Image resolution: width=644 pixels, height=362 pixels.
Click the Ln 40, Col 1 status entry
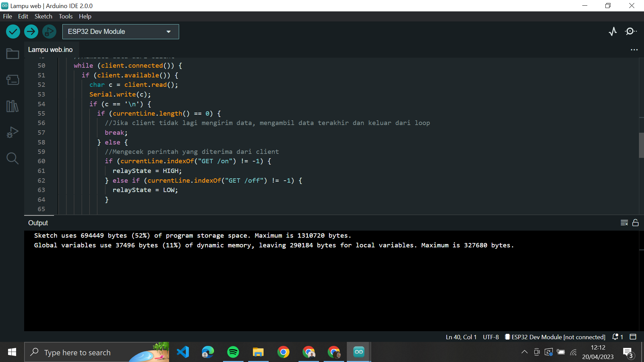click(461, 337)
